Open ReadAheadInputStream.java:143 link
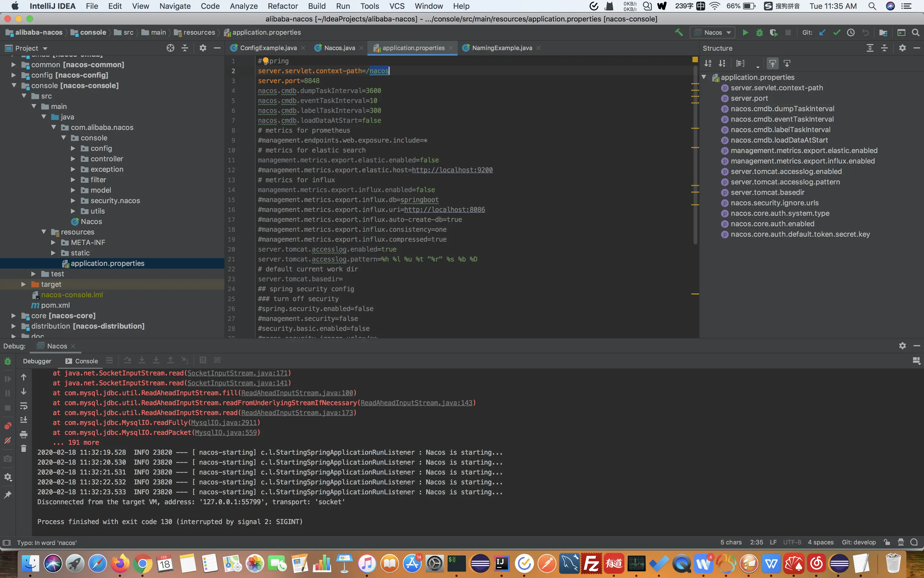 416,402
